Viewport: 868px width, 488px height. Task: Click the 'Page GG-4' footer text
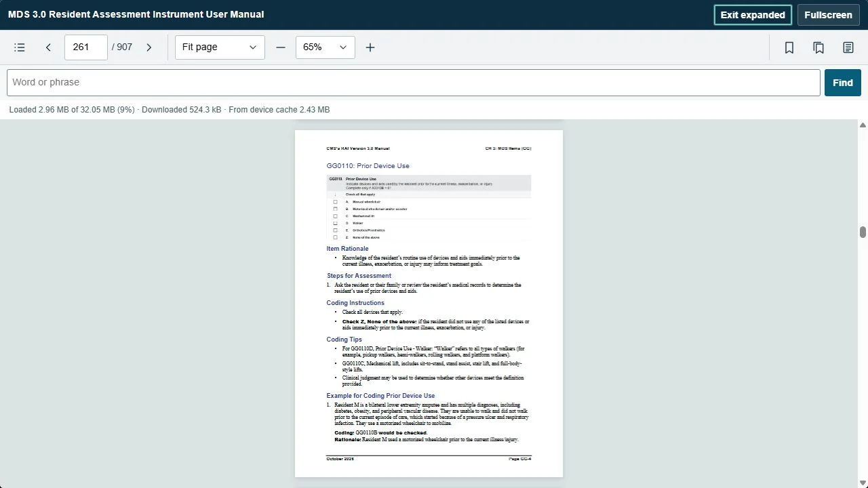[x=520, y=459]
